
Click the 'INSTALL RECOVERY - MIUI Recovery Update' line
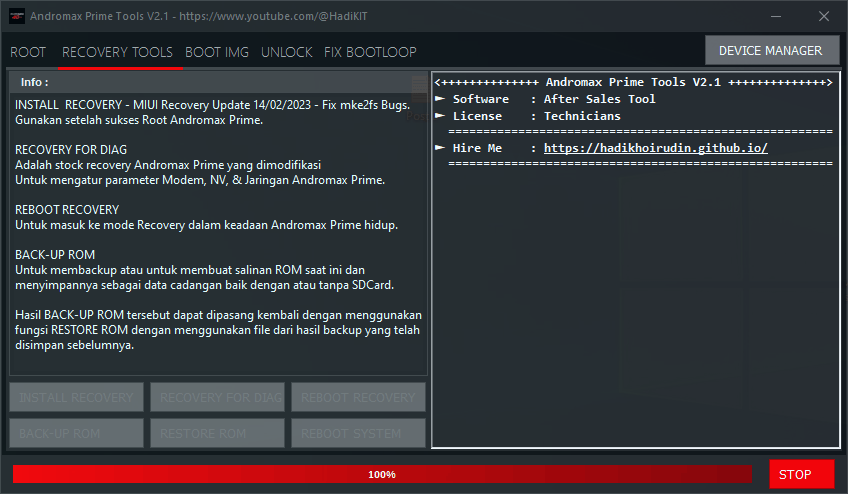coord(213,104)
